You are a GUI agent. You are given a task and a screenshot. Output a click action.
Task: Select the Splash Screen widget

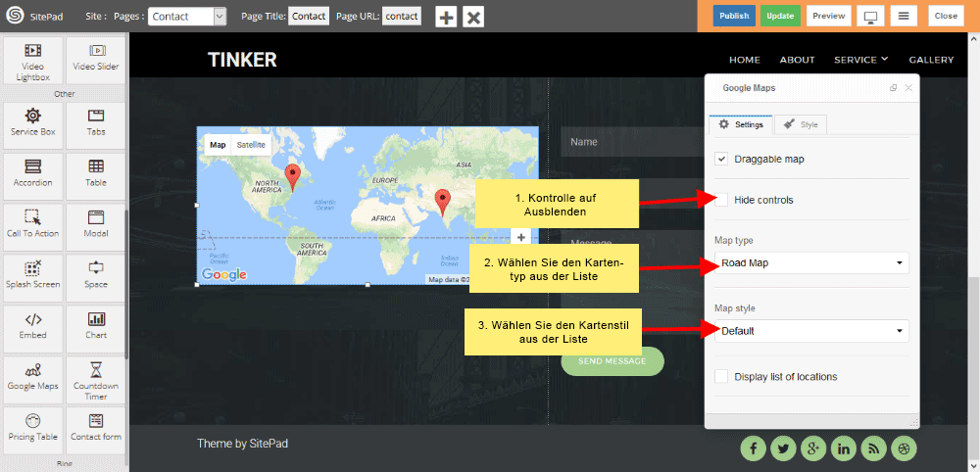33,277
